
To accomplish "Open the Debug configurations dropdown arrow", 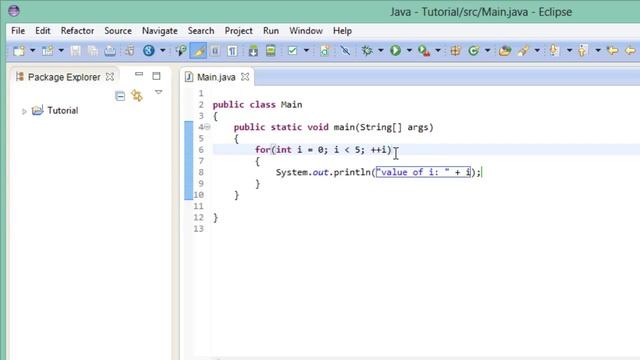I will click(x=381, y=51).
